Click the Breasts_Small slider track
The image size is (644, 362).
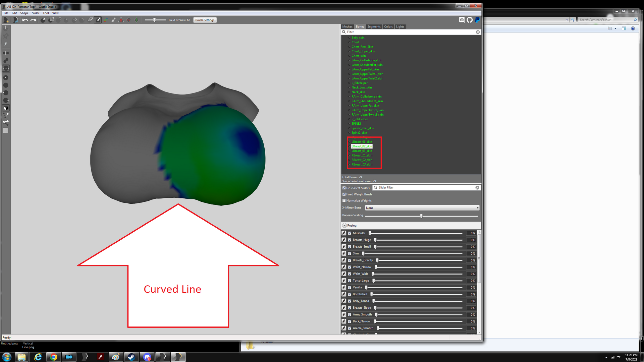(x=418, y=247)
